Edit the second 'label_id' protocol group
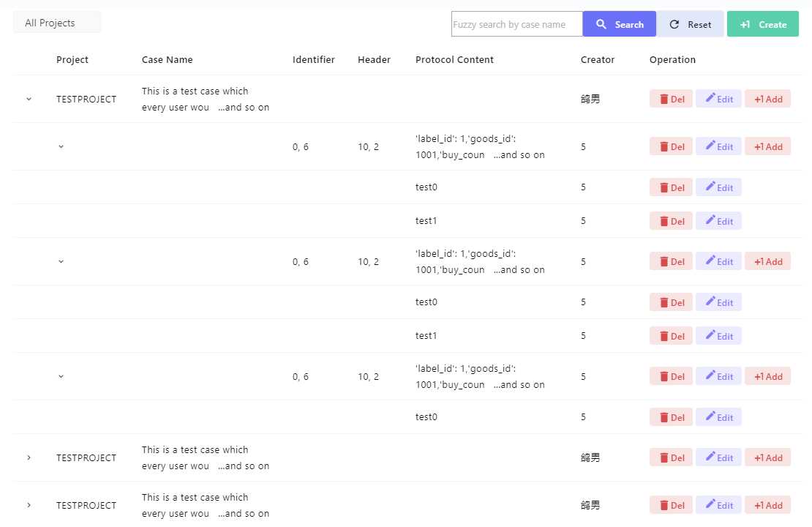Screen dimensions: 812x527 coord(719,262)
